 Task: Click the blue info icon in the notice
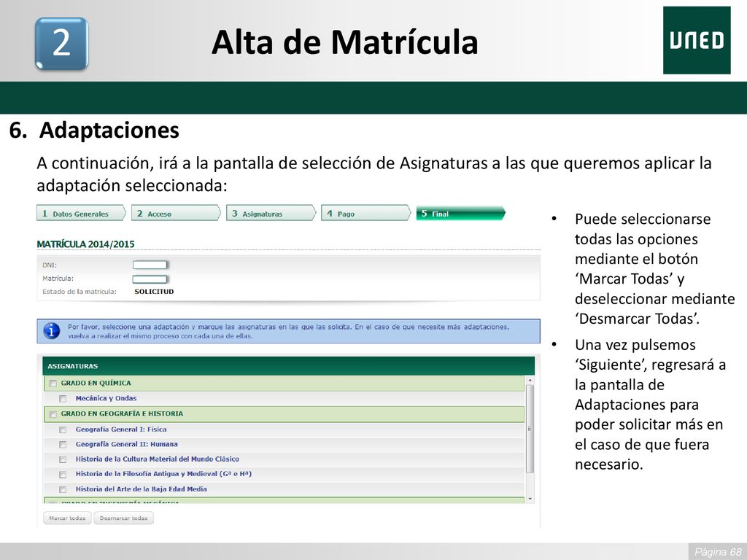[x=52, y=330]
